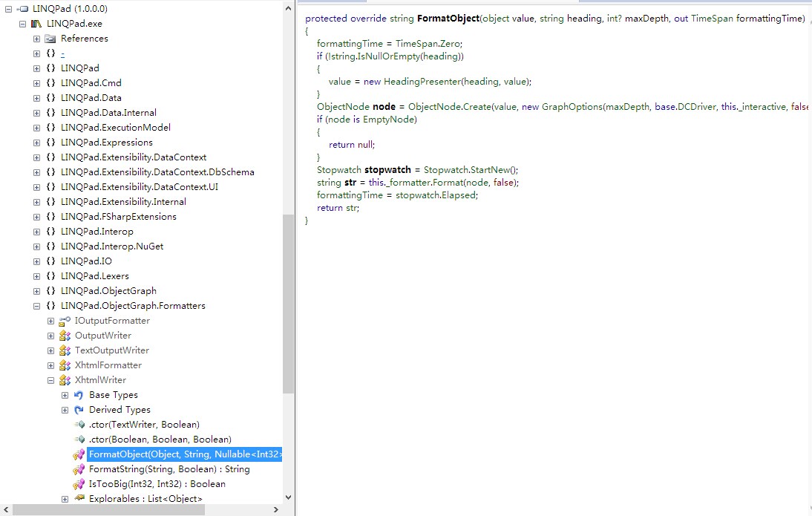
Task: Click the TextOutputWriter class icon
Action: 65,350
